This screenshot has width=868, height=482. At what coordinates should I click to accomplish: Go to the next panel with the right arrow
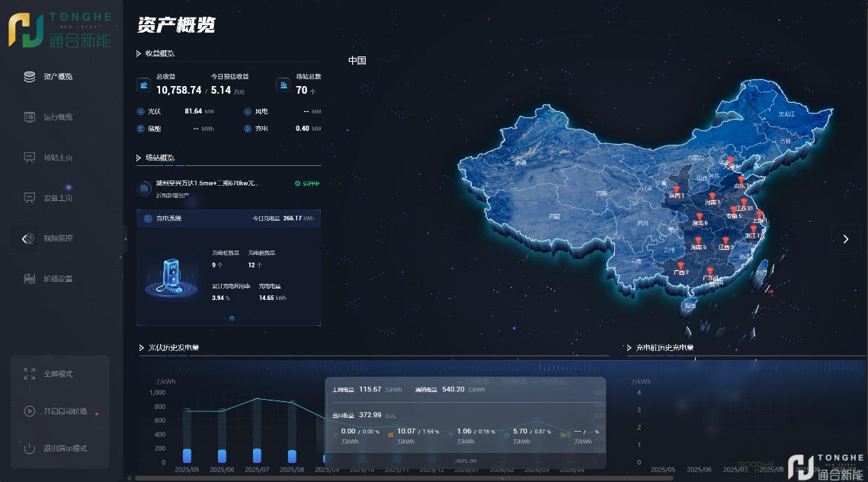tap(845, 239)
